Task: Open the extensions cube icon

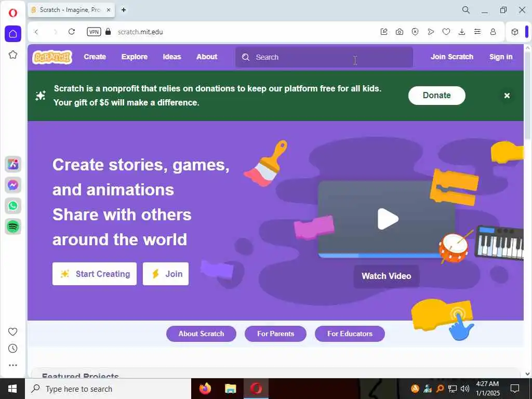Action: point(515,32)
